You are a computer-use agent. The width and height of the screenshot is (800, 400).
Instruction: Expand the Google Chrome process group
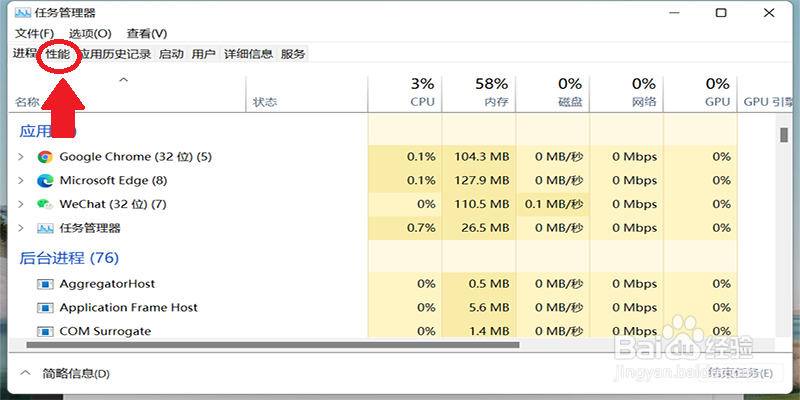[x=21, y=157]
